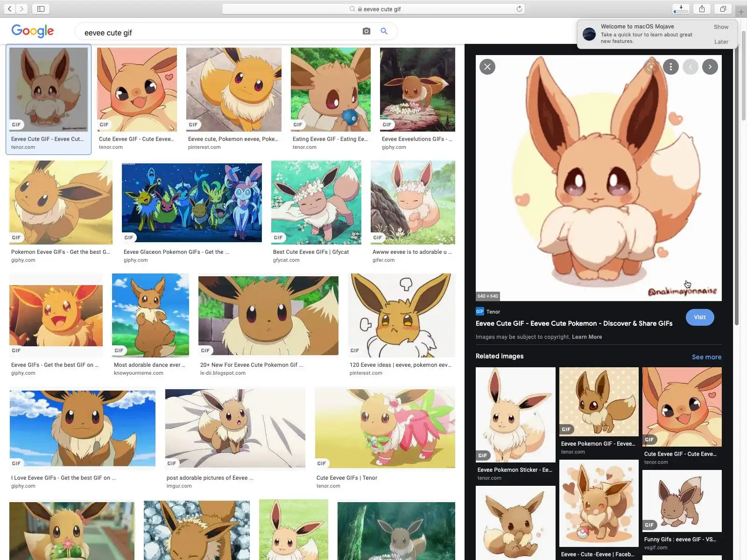Open the 'Eevee Glaceon Pokemon GIFs' thumbnail

192,203
